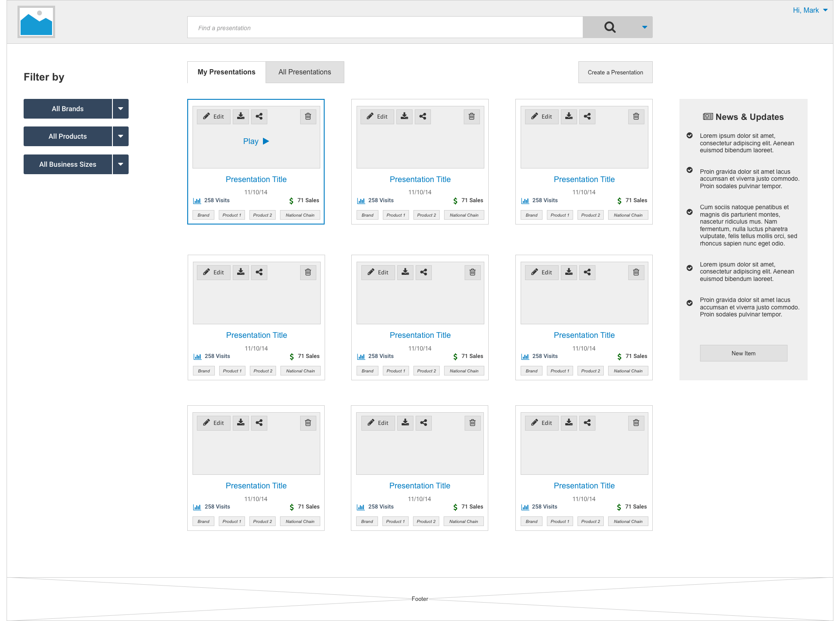
Task: Share the first presentation card
Action: click(259, 116)
